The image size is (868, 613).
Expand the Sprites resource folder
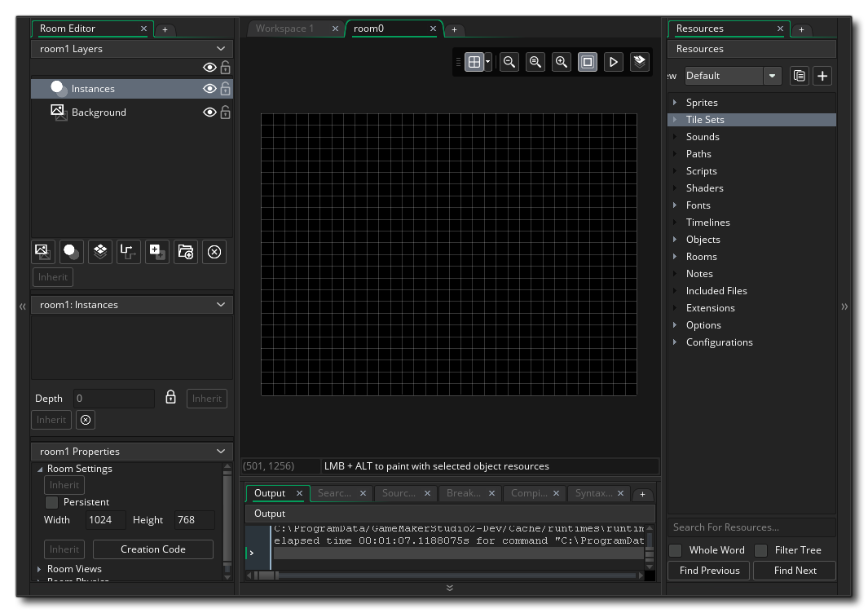tap(675, 103)
